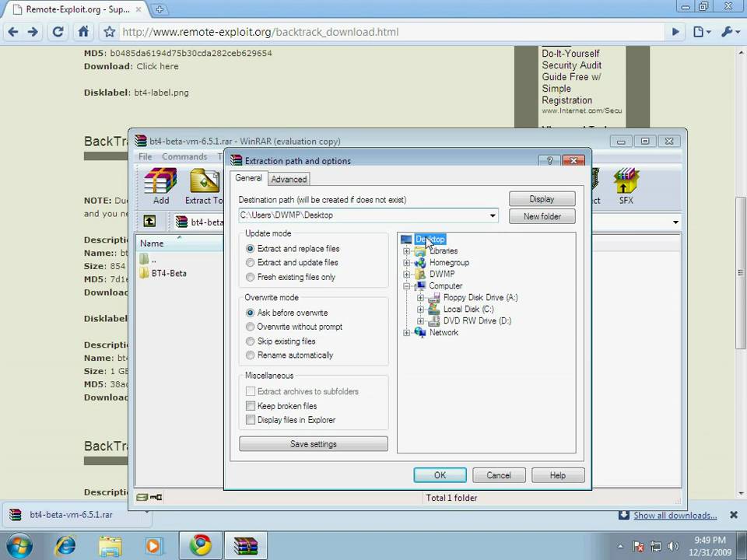
Task: Select Local Disk (C:) in tree
Action: (x=468, y=309)
